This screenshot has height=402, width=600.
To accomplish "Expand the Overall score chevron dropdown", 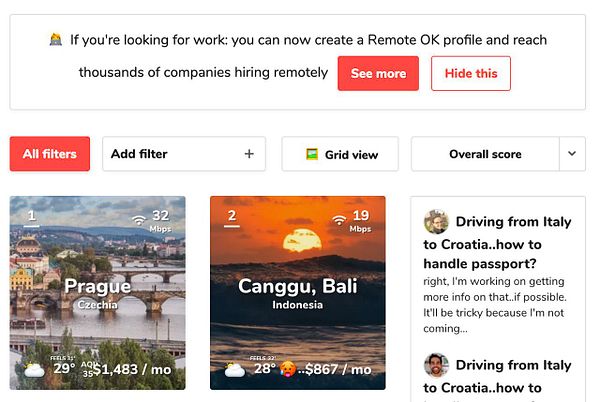I will click(x=572, y=154).
